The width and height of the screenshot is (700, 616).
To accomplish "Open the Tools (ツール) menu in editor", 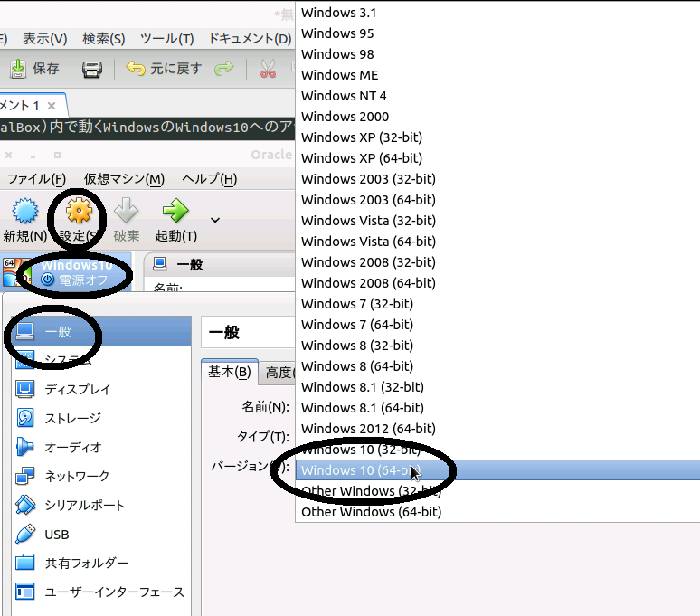I will 167,39.
